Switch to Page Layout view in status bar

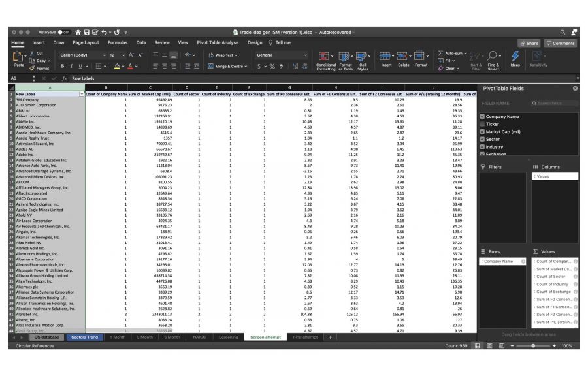click(x=489, y=346)
